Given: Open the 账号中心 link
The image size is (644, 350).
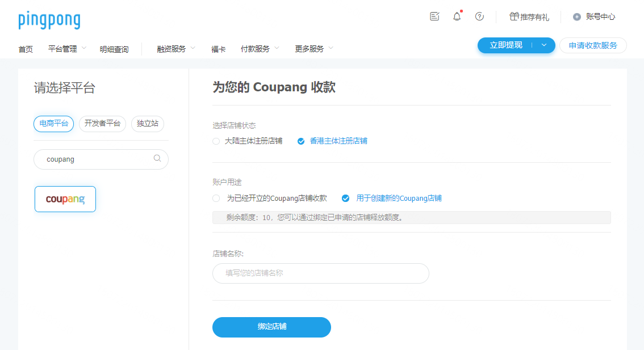Looking at the screenshot, I should pos(600,17).
